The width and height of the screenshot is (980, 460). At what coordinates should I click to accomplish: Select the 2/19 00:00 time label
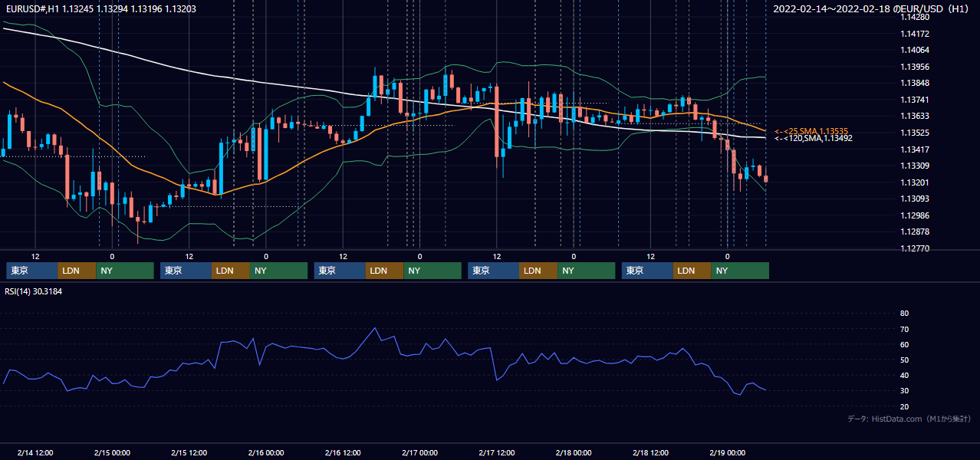click(728, 452)
